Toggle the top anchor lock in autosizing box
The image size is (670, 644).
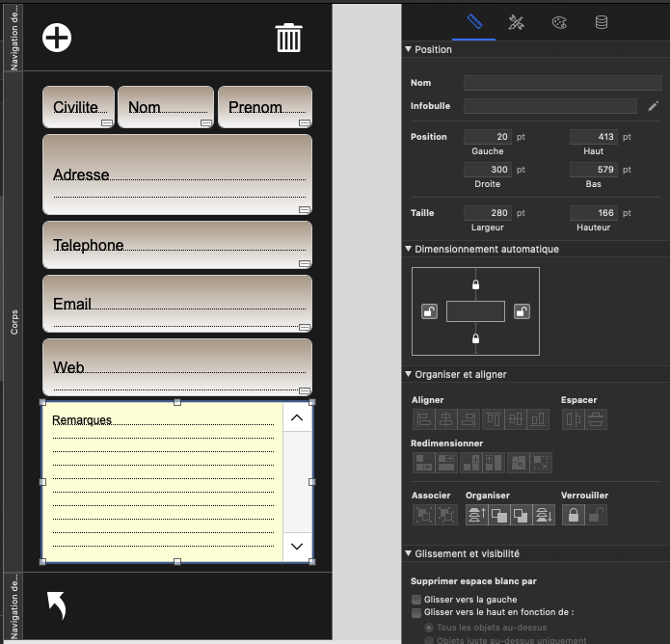pyautogui.click(x=475, y=284)
